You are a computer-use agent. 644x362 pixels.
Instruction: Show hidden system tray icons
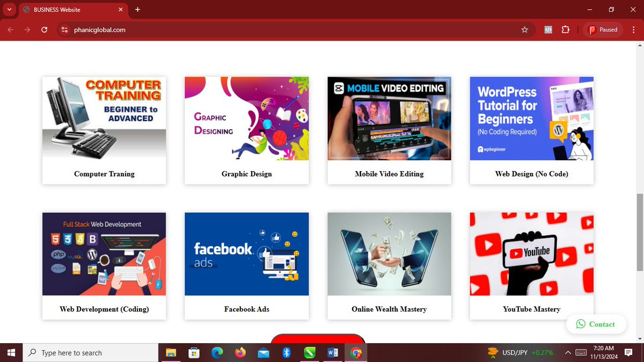coord(568,353)
